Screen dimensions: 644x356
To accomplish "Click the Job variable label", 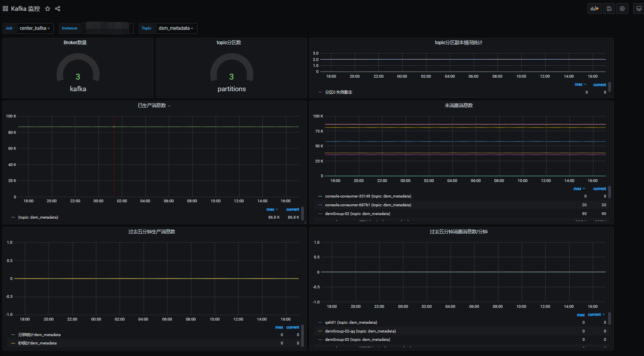I will coord(9,28).
